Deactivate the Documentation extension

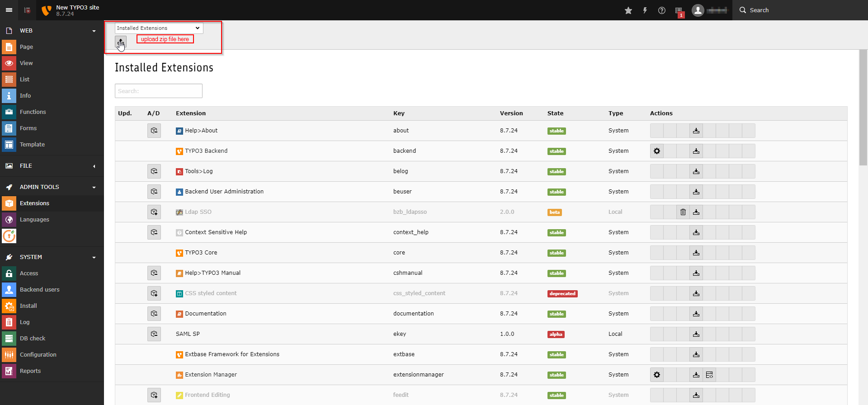[x=154, y=314]
